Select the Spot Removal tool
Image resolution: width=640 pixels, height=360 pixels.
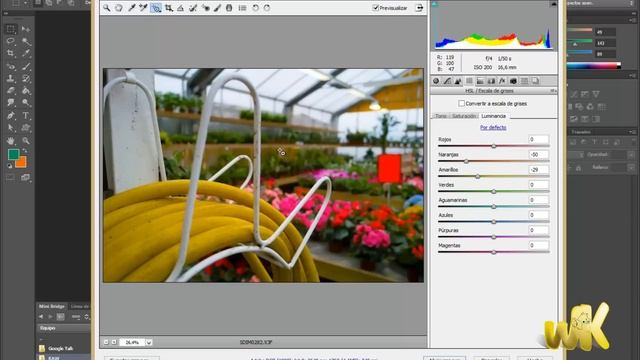pyautogui.click(x=193, y=8)
